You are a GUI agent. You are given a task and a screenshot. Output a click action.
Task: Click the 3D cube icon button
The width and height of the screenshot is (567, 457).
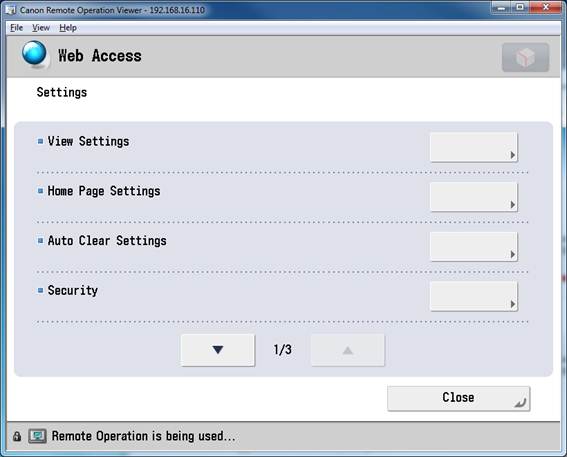pos(525,57)
